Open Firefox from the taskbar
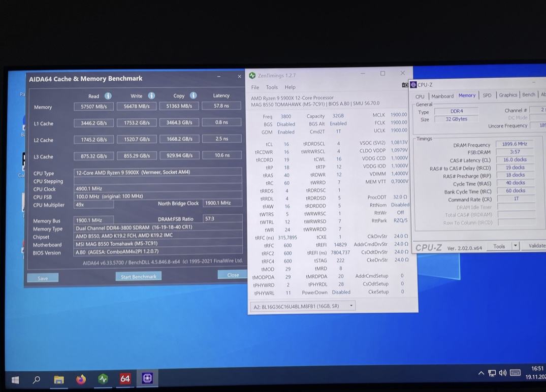 click(x=81, y=379)
